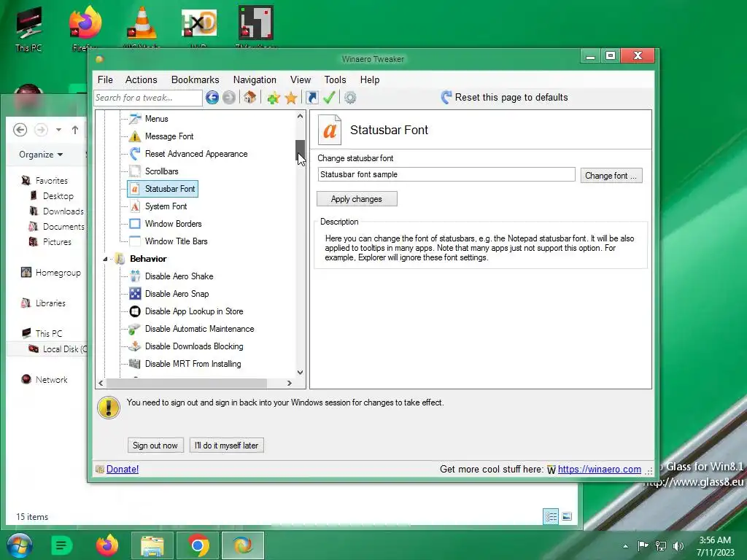747x560 pixels.
Task: Open the View menu
Action: [x=301, y=79]
